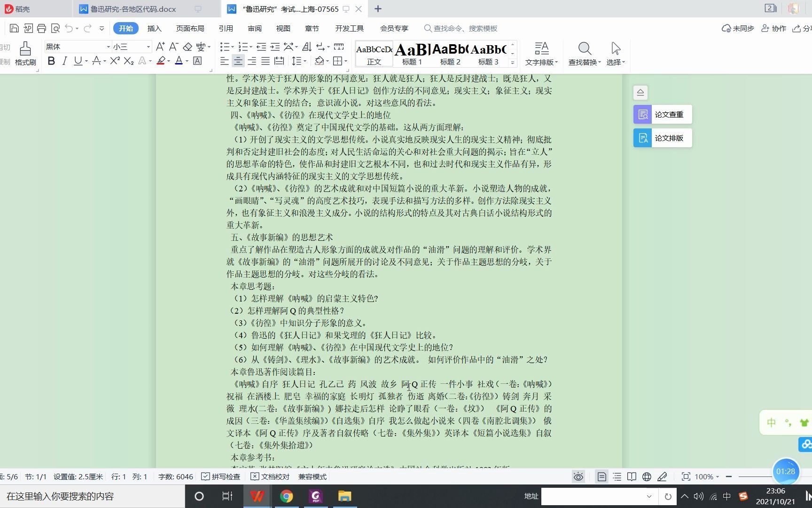This screenshot has width=812, height=508.
Task: Switch to the 引用 tab
Action: [226, 28]
